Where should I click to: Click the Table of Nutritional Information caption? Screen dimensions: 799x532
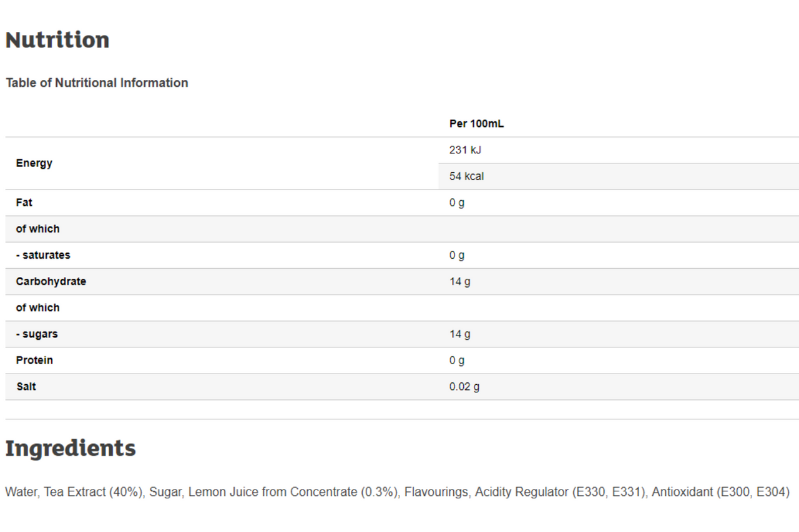coord(97,83)
